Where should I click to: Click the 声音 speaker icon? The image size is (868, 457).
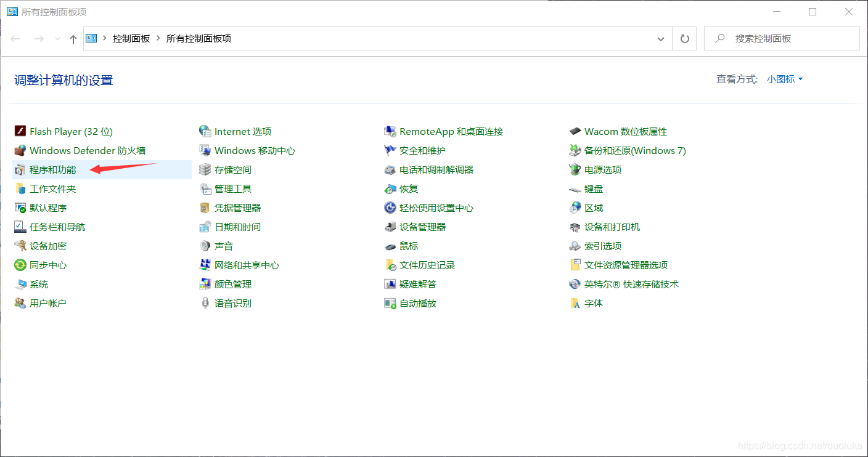[x=205, y=246]
